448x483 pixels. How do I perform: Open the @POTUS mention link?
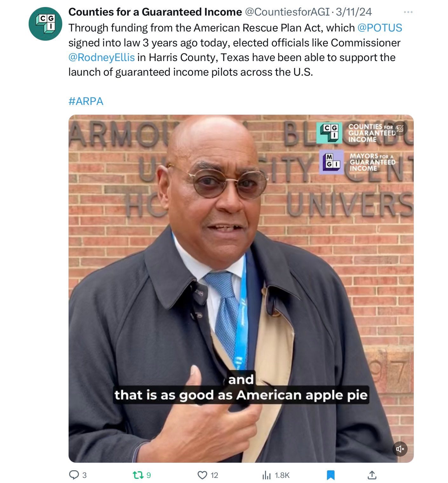[380, 28]
